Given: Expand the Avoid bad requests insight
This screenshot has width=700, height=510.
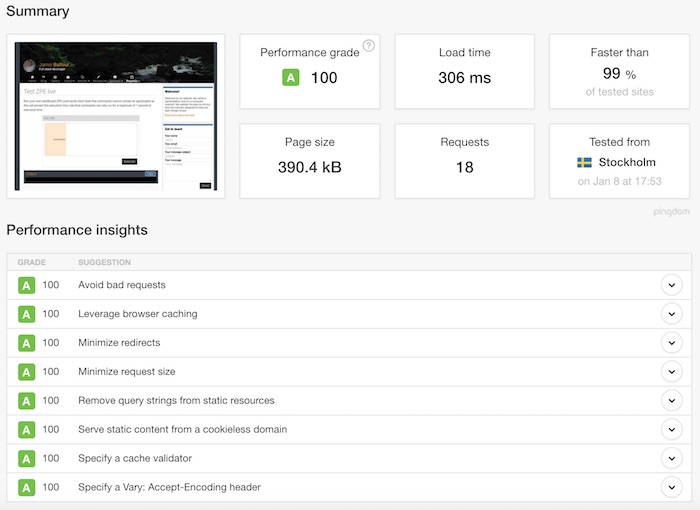Looking at the screenshot, I should click(671, 285).
